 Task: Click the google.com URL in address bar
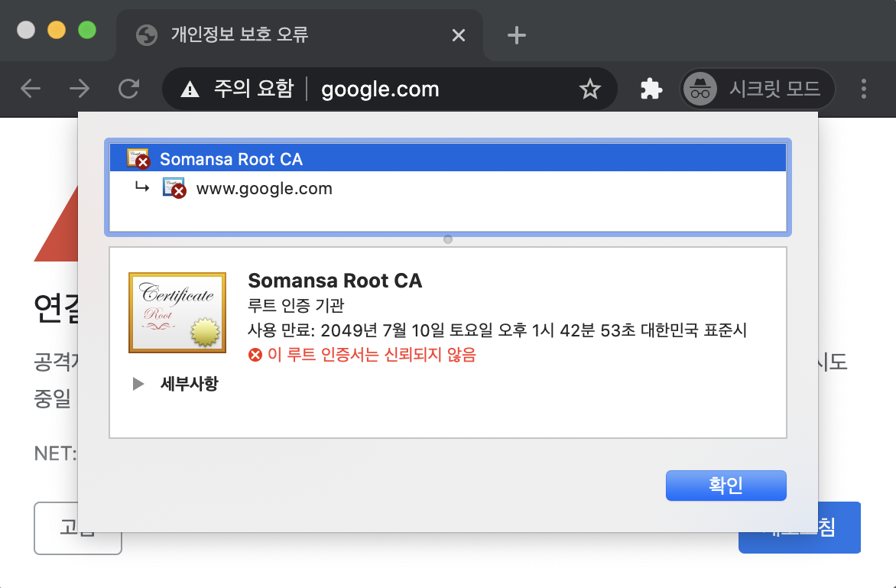coord(380,89)
